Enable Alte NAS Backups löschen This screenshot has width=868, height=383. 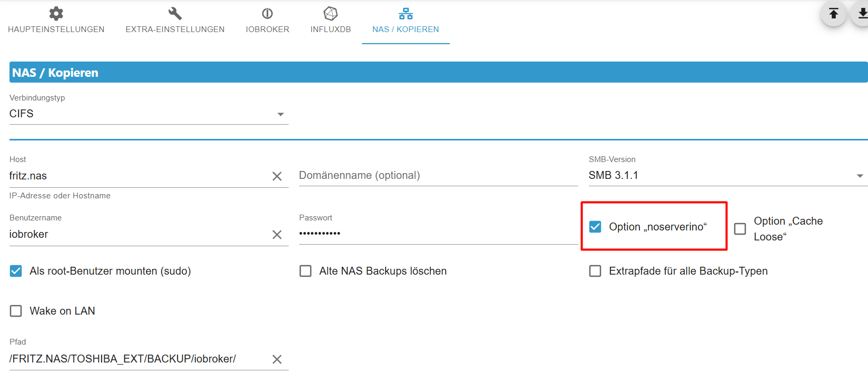[x=305, y=271]
